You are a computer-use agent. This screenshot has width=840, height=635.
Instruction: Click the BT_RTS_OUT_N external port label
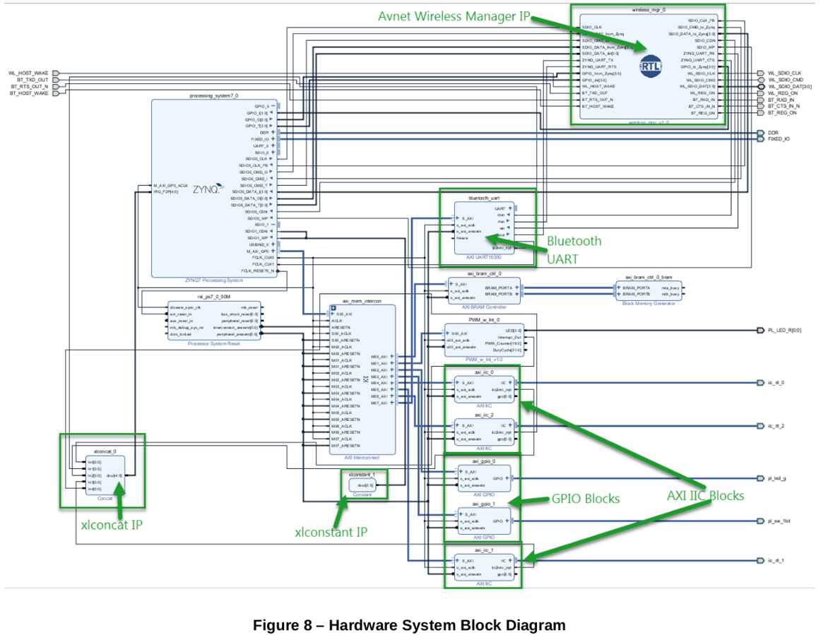tap(30, 86)
